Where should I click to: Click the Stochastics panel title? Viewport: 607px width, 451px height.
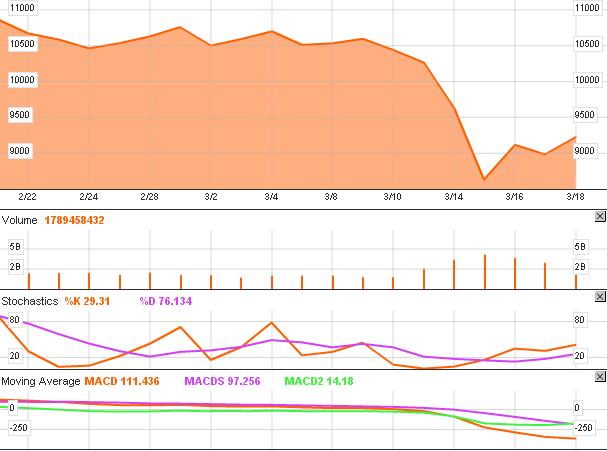tap(28, 300)
